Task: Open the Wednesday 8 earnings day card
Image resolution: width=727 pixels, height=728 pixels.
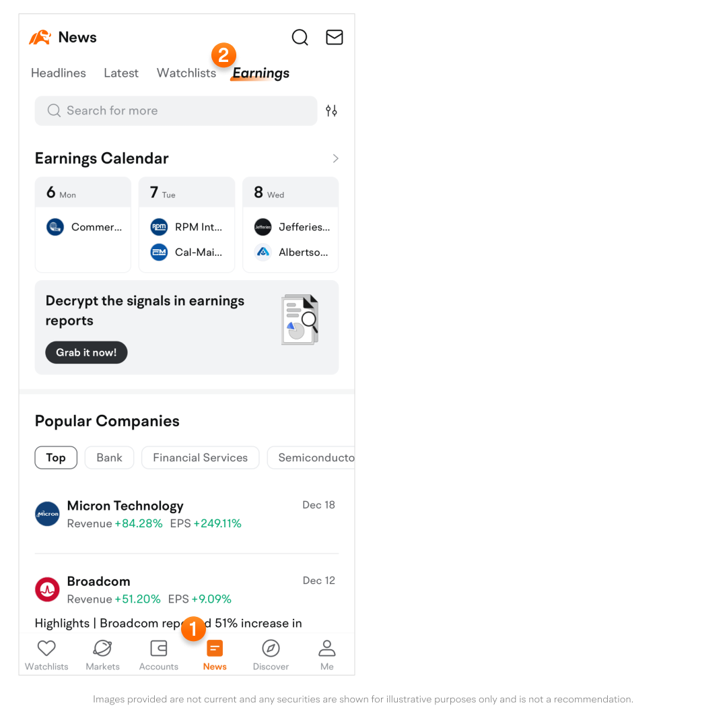Action: pos(290,225)
